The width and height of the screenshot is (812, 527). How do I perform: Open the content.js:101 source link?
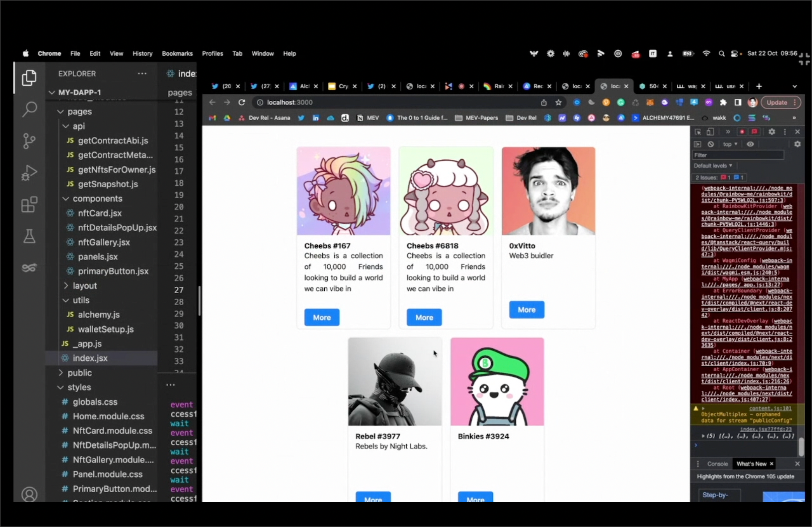770,408
